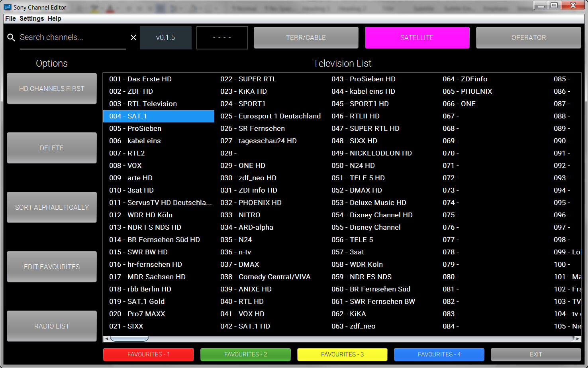Switch to RADIO LIST
The height and width of the screenshot is (368, 588).
[x=52, y=326]
